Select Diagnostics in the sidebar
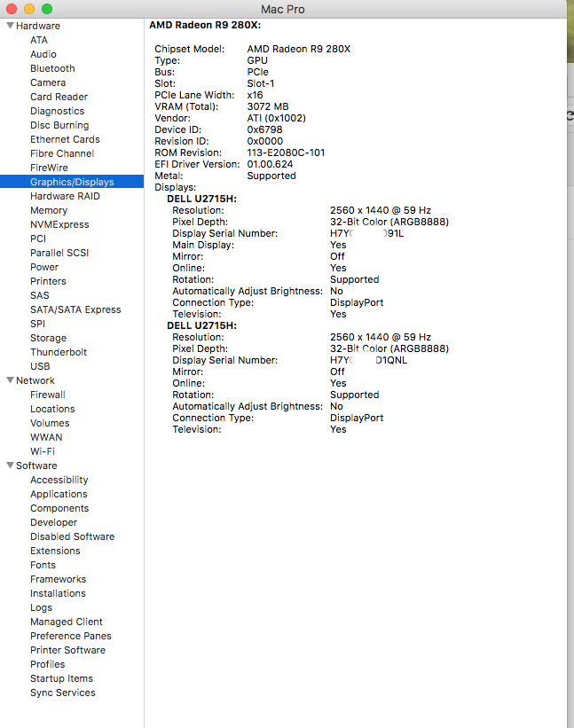The image size is (574, 728). (57, 111)
